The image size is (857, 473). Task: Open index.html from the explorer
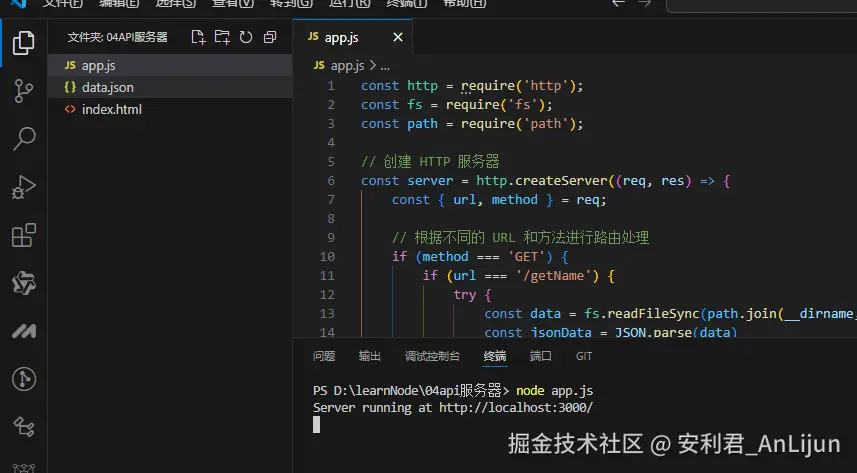click(x=170, y=109)
